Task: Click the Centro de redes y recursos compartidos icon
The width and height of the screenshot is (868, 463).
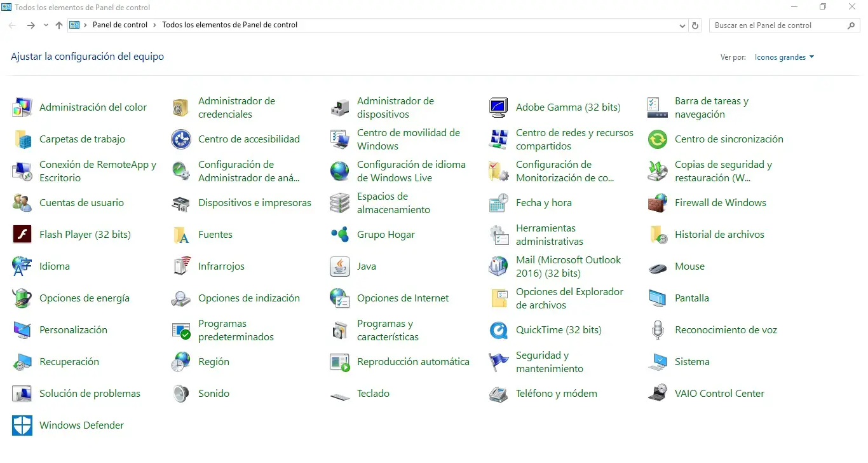Action: 499,139
